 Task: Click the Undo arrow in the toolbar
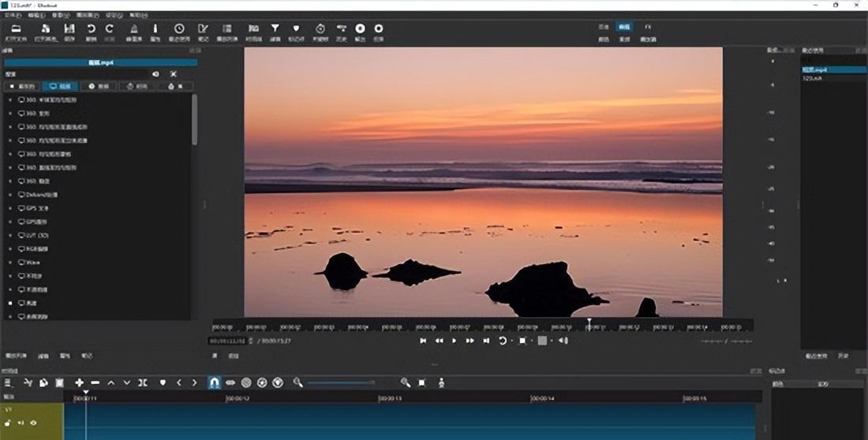click(x=91, y=29)
